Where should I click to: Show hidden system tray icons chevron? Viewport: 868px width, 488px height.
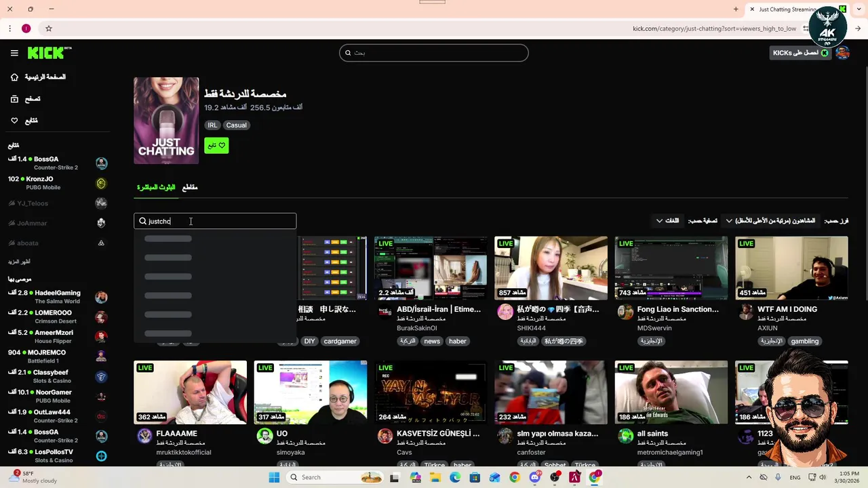pyautogui.click(x=749, y=477)
